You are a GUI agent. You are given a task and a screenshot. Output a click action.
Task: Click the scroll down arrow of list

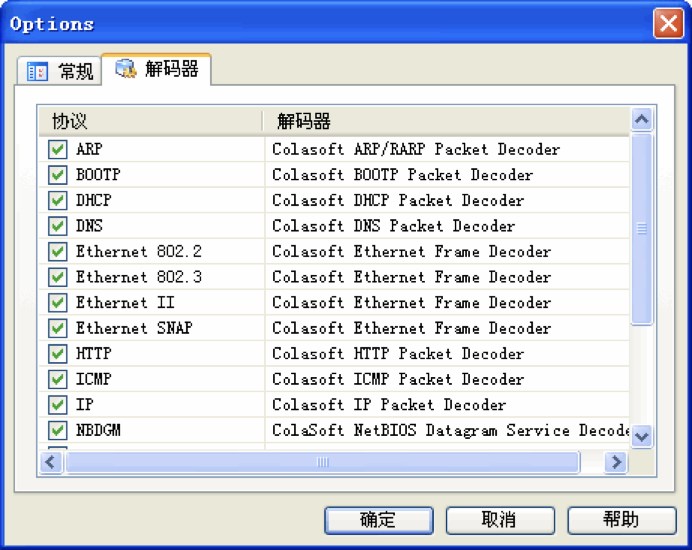(642, 436)
